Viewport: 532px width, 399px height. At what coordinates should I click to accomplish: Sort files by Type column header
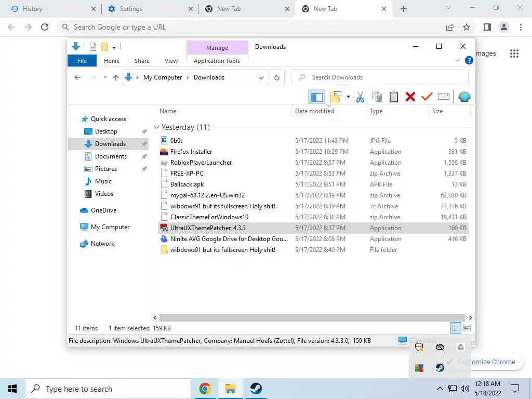coord(376,111)
